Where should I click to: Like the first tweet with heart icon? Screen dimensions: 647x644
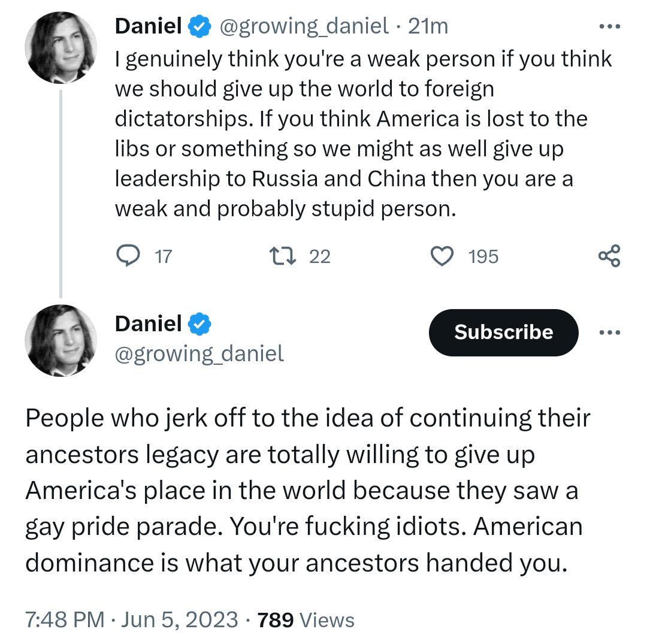pyautogui.click(x=442, y=256)
